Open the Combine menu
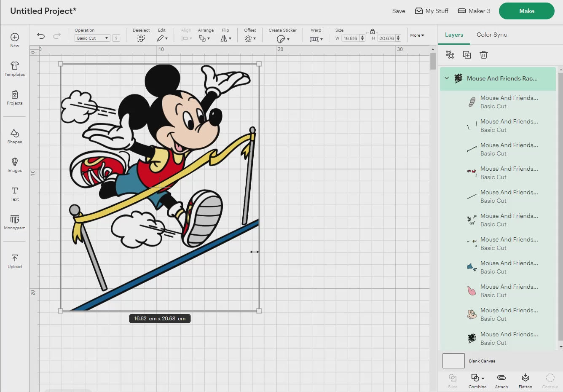The width and height of the screenshot is (563, 392). [x=477, y=381]
